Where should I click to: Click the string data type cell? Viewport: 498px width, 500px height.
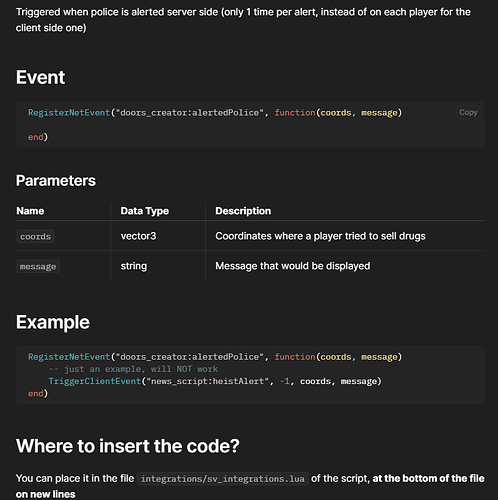(134, 266)
